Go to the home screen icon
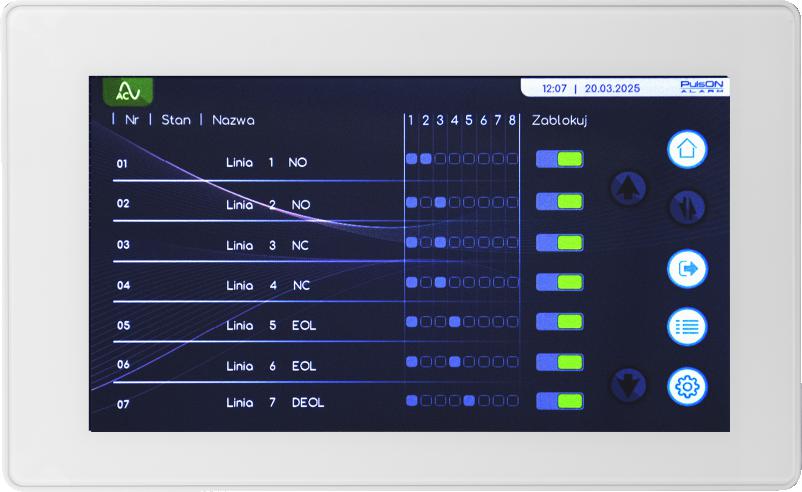Viewport: 802px width, 492px height. 687,149
